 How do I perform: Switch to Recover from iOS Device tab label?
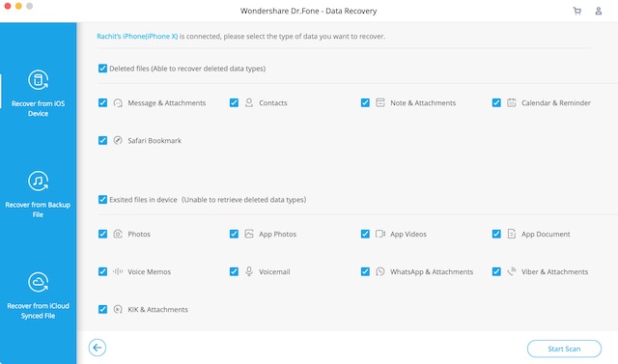click(x=39, y=108)
